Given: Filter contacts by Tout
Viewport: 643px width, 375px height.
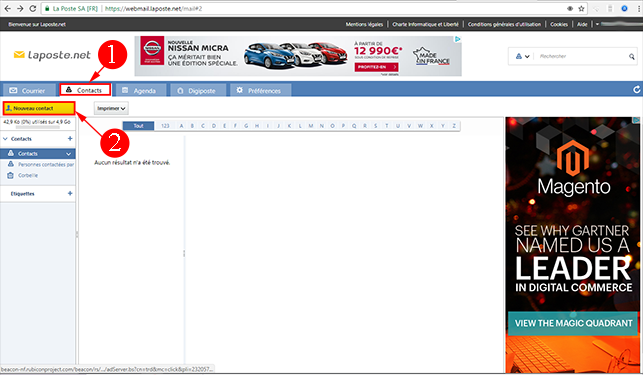Looking at the screenshot, I should click(139, 126).
